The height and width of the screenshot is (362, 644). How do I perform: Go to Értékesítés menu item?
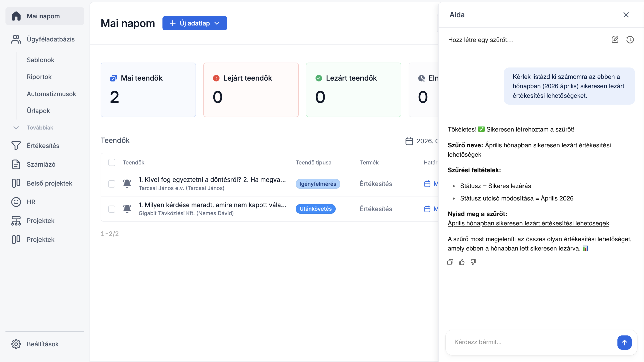click(x=43, y=146)
